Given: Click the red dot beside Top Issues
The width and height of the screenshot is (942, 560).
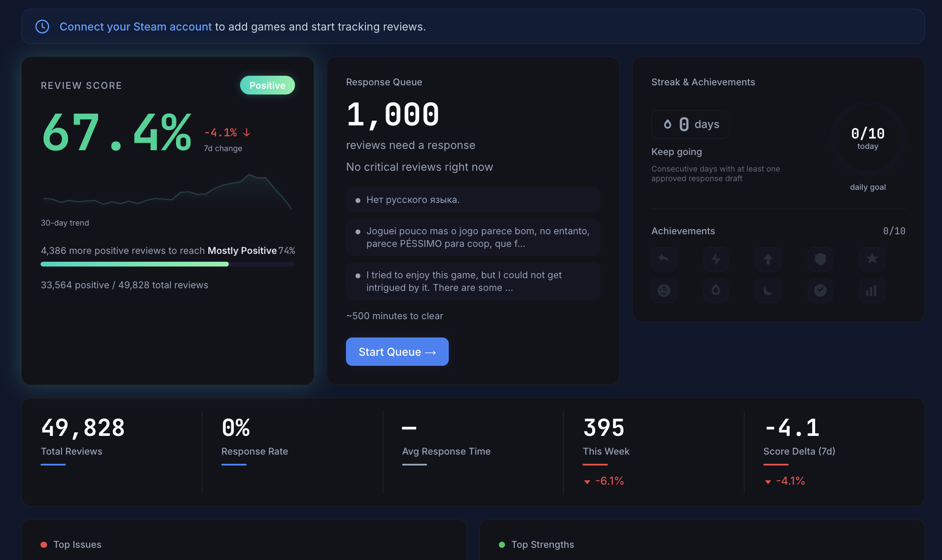Looking at the screenshot, I should tap(44, 544).
